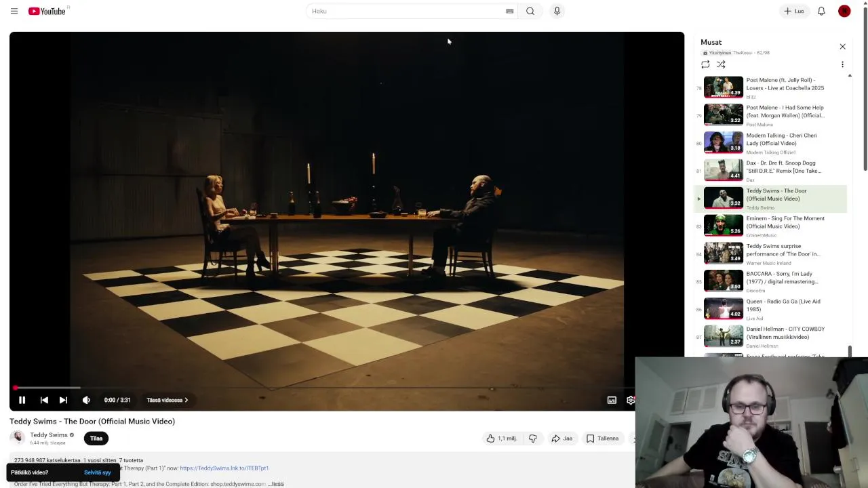Open the account avatar menu
Image resolution: width=868 pixels, height=488 pixels.
844,11
